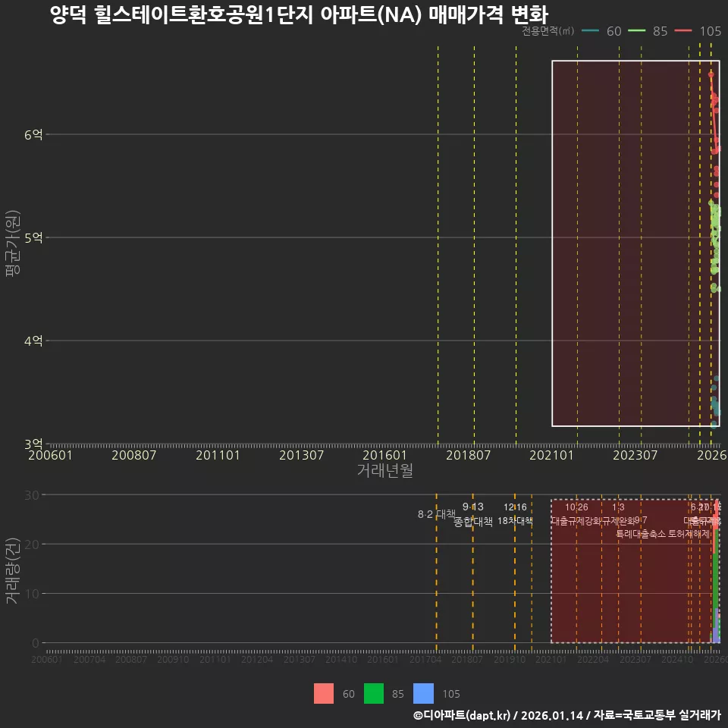
Task: Click the 8·2 대책 annotation marker
Action: click(435, 514)
